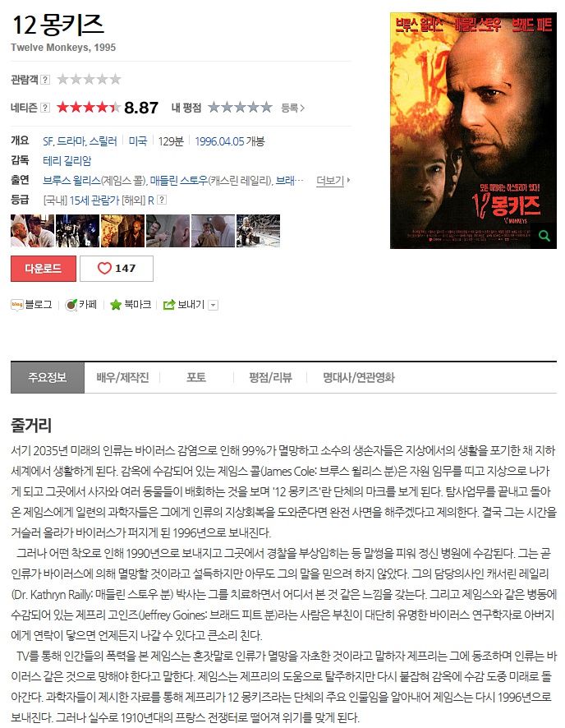Switch to the 배우/제작진 tab
The image size is (565, 728).
click(122, 377)
